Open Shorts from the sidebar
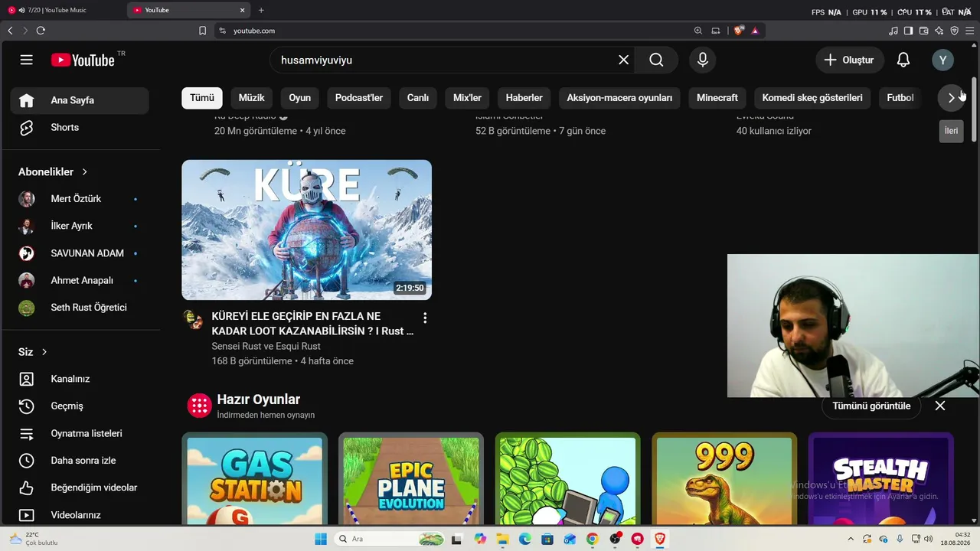 pyautogui.click(x=80, y=127)
